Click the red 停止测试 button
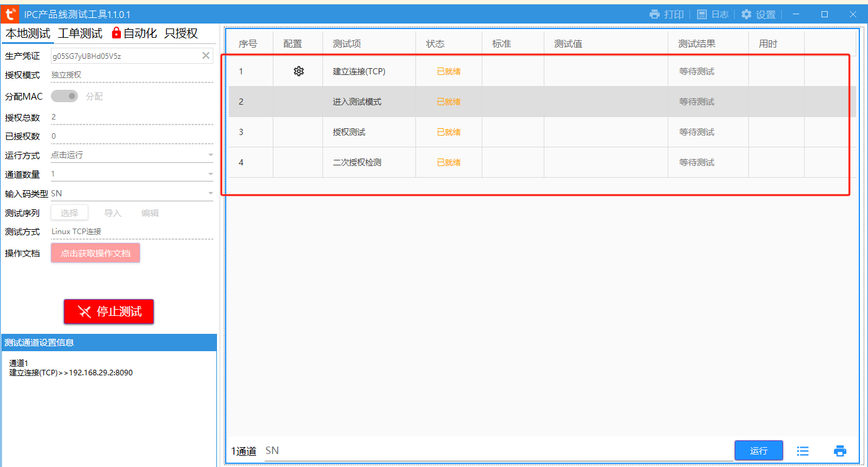Image resolution: width=868 pixels, height=467 pixels. tap(108, 312)
